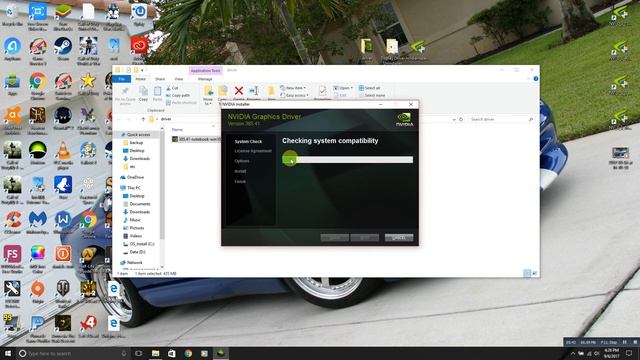Open the Adobe Creative Cloud desktop icon
The image size is (640, 360).
click(x=139, y=46)
